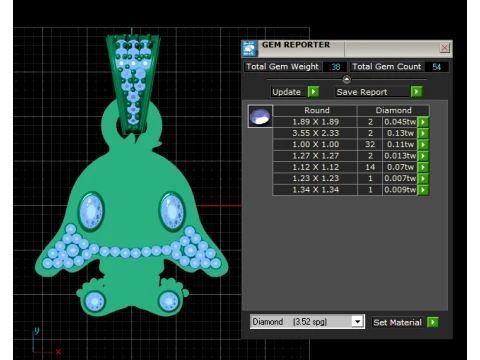Click the left oval eye gem on pendant
The width and height of the screenshot is (480, 360).
(x=91, y=211)
